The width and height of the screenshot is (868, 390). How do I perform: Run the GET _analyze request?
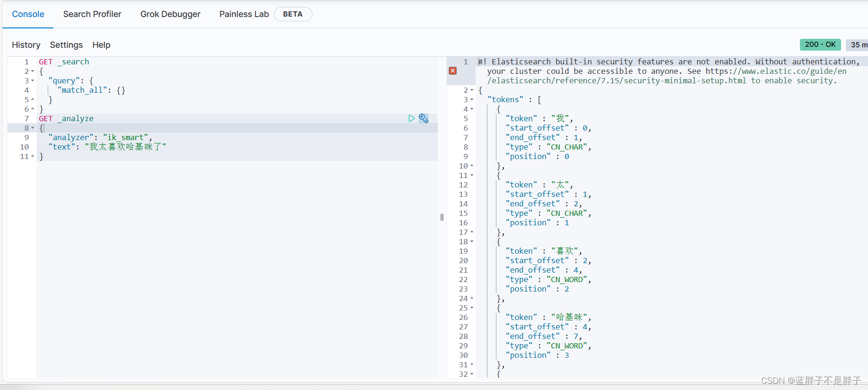pyautogui.click(x=411, y=118)
